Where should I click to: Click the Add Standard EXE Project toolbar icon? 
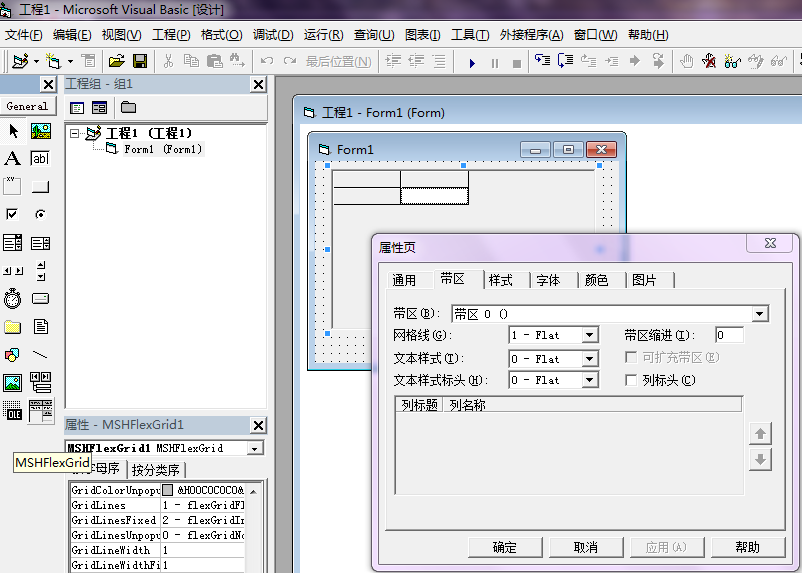tap(20, 61)
